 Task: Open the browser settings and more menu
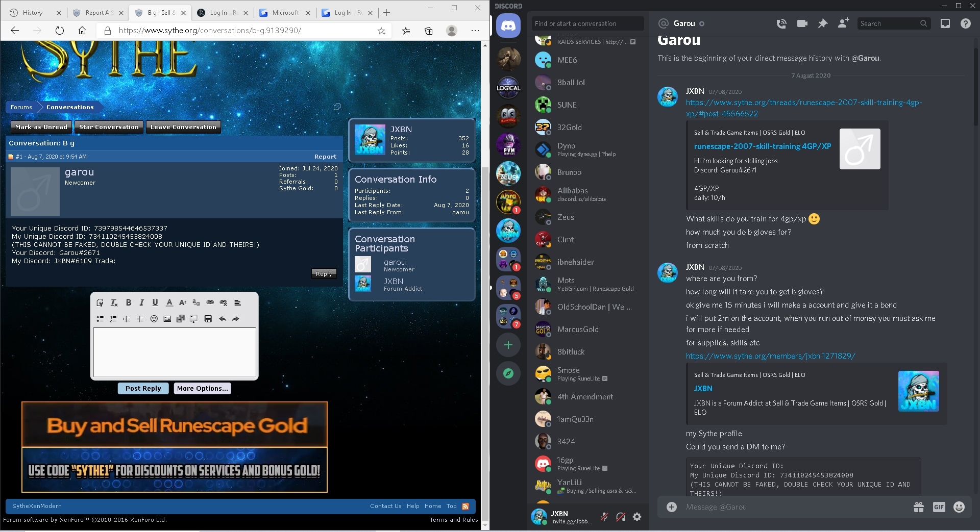(x=475, y=31)
